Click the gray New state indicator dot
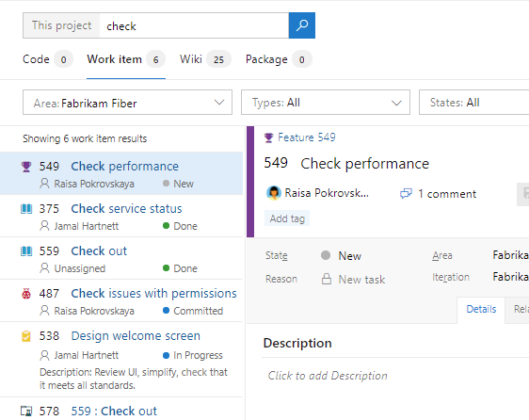This screenshot has width=529, height=420. tap(326, 255)
